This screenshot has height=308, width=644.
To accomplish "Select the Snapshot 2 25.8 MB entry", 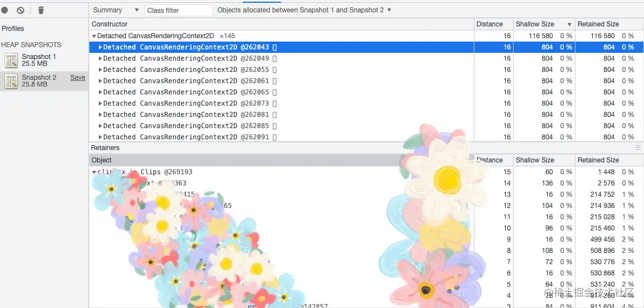I will (x=44, y=81).
